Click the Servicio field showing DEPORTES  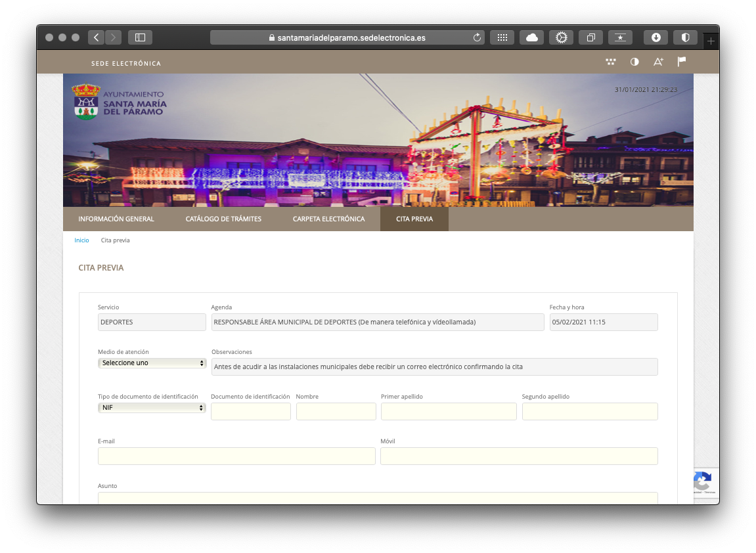[x=152, y=322]
